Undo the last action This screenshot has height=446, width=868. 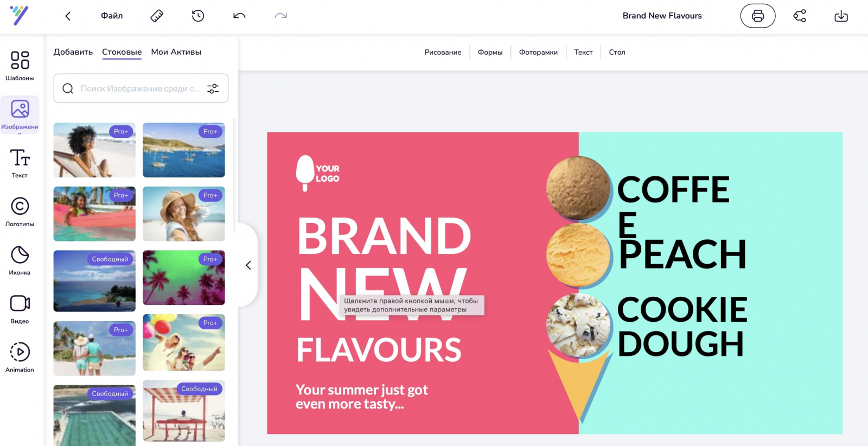click(x=239, y=16)
